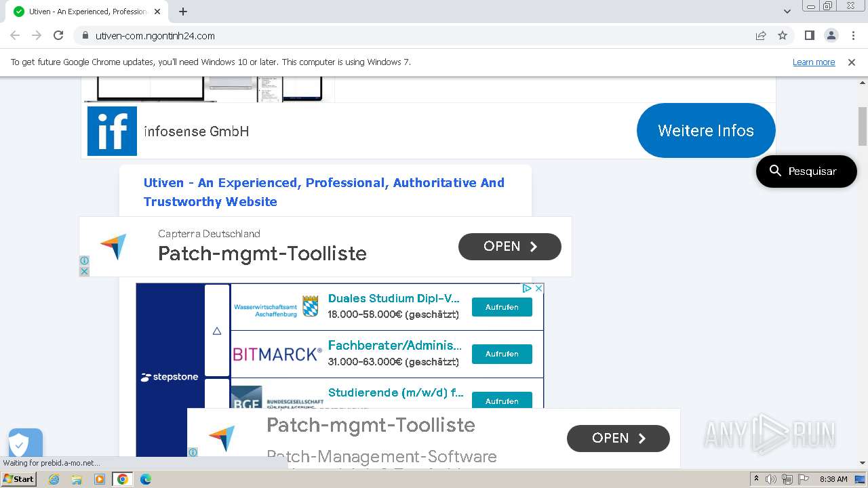The height and width of the screenshot is (488, 868).
Task: Open the Windows Start menu
Action: [18, 479]
